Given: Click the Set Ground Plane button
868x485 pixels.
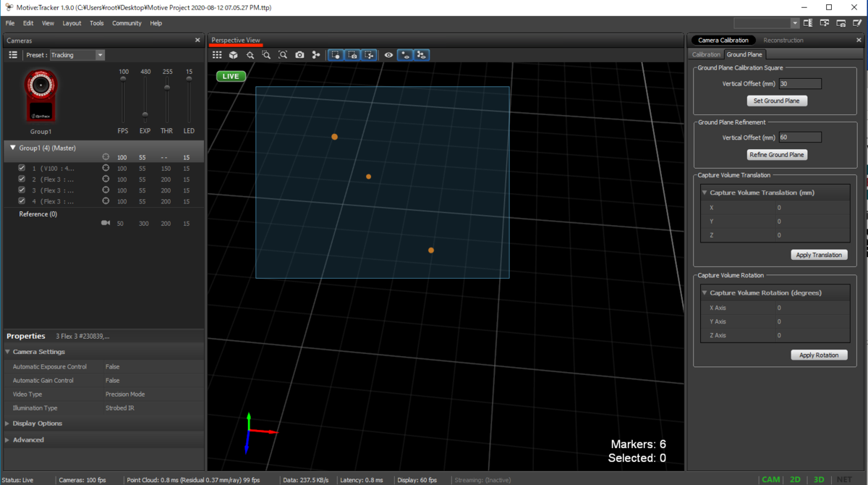Looking at the screenshot, I should [x=777, y=101].
